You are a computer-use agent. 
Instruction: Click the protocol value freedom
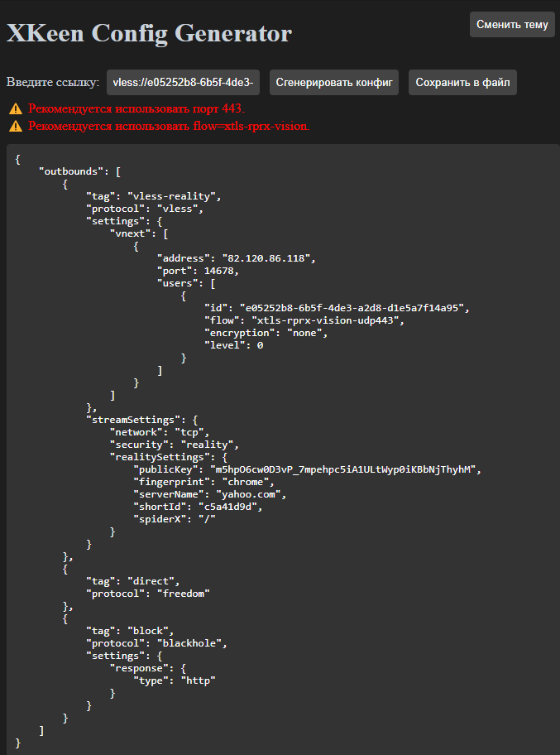pos(184,594)
